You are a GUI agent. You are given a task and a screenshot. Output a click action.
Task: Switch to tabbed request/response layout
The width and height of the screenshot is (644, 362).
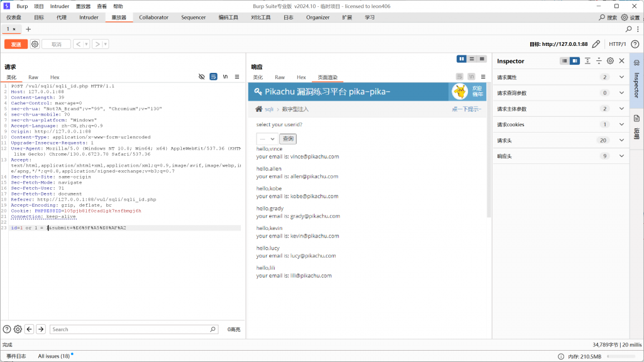click(482, 59)
